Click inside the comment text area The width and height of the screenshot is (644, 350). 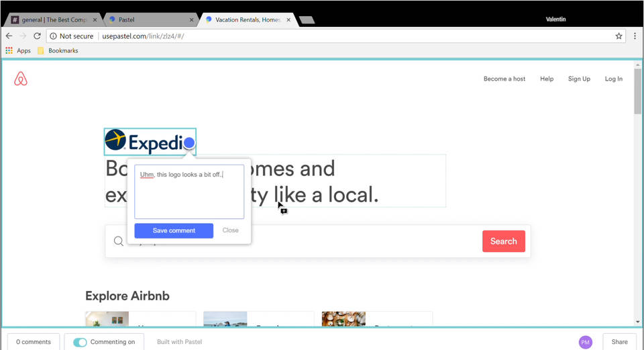click(189, 195)
